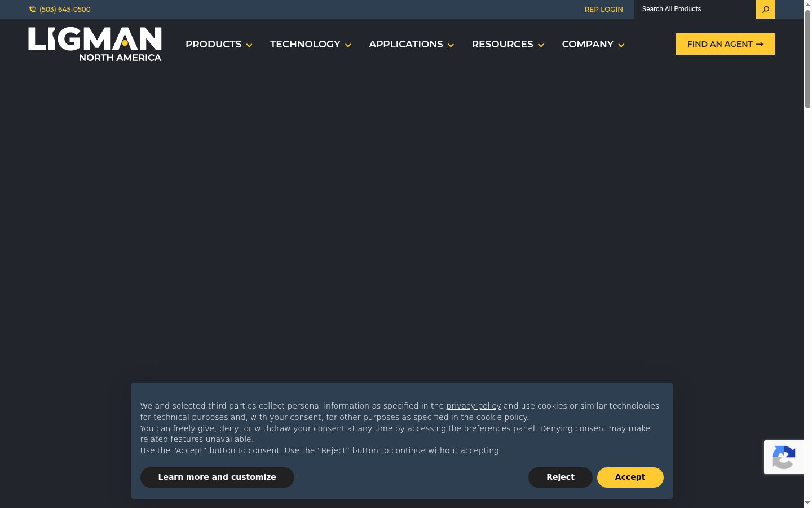
Task: Click the page vertical scrollbar thumb
Action: (807, 58)
